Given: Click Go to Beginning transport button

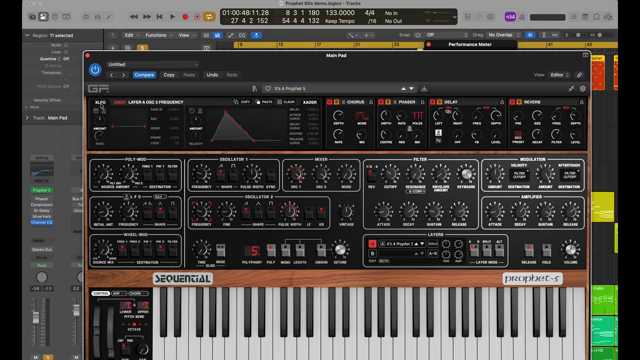Looking at the screenshot, I should pyautogui.click(x=160, y=17).
